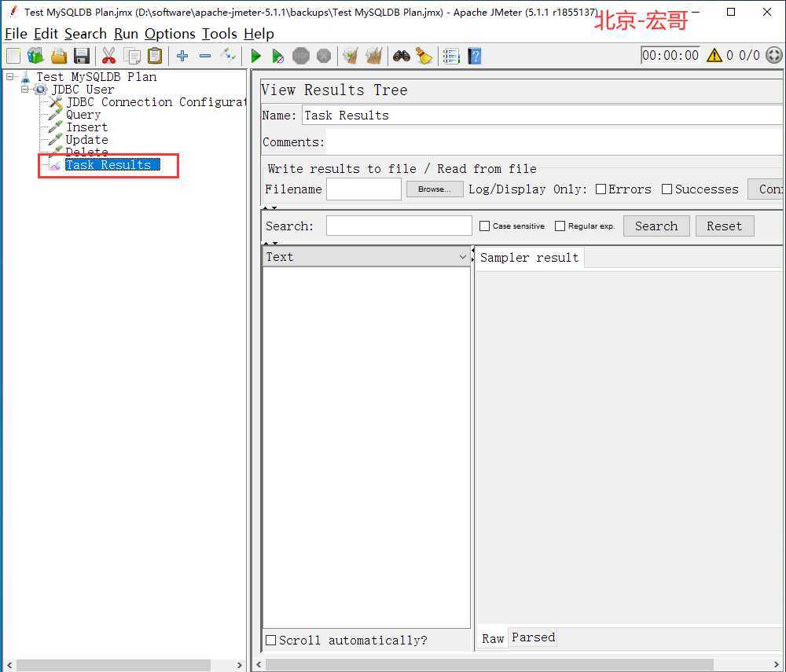Click the Filename input field
Image resolution: width=786 pixels, height=672 pixels.
[363, 189]
